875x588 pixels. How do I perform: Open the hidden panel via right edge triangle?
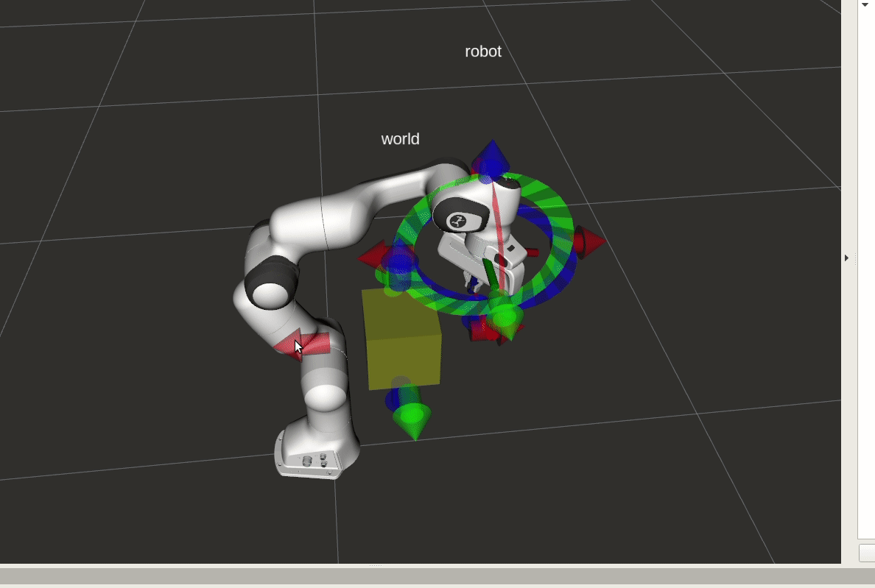coord(846,258)
